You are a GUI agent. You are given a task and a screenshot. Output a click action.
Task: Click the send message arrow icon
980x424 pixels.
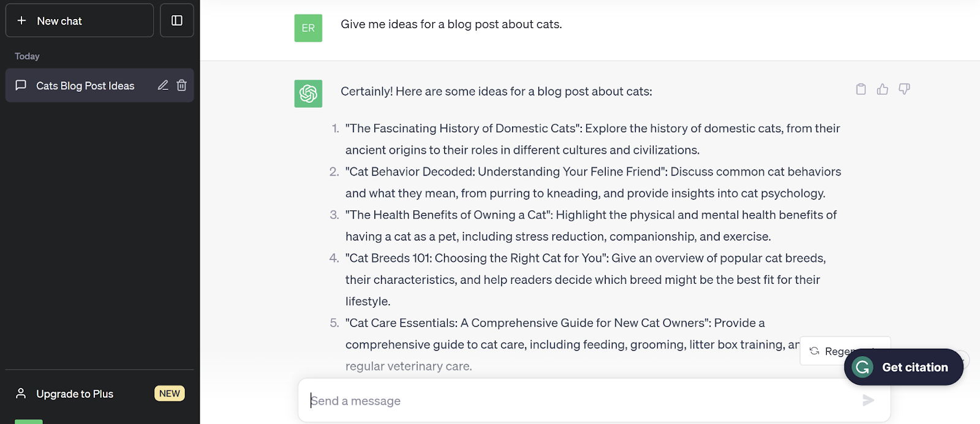(869, 400)
